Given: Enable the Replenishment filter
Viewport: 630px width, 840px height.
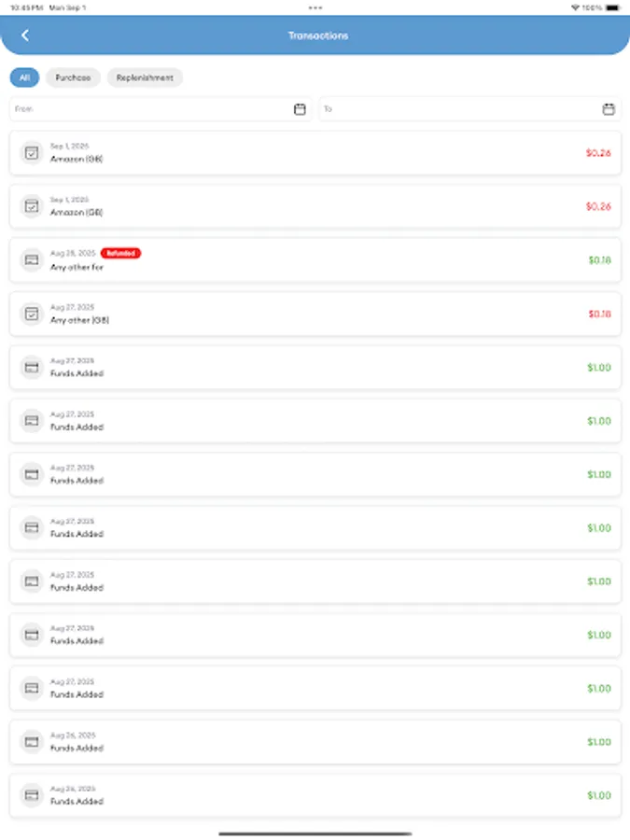Looking at the screenshot, I should tap(145, 77).
